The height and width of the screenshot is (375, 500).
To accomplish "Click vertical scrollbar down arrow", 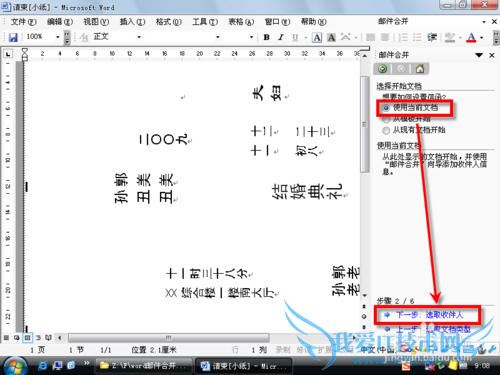I will [x=364, y=295].
